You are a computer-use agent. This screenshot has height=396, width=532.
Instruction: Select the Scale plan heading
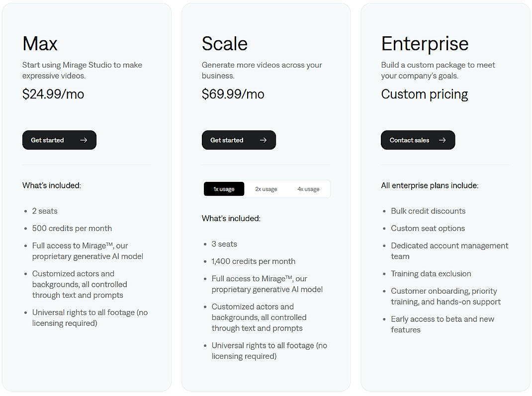point(225,44)
